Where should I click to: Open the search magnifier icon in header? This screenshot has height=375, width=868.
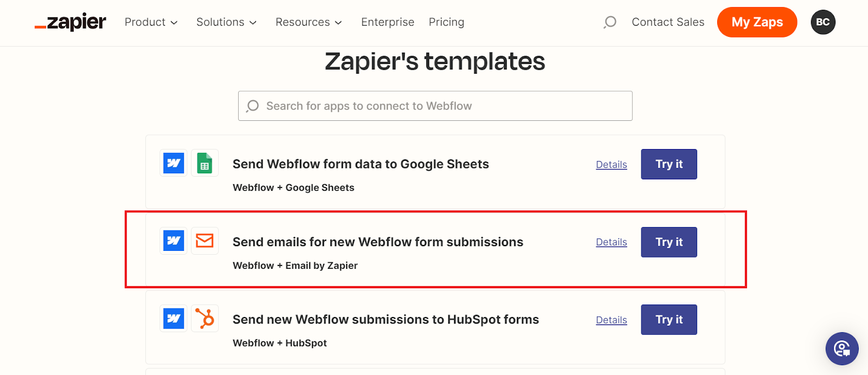(x=610, y=22)
